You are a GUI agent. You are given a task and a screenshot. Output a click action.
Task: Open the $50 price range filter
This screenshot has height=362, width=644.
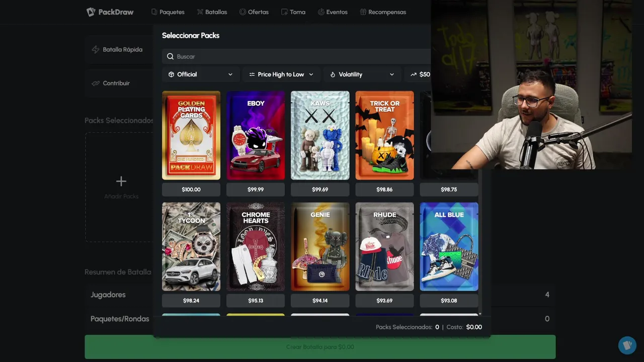pos(418,74)
